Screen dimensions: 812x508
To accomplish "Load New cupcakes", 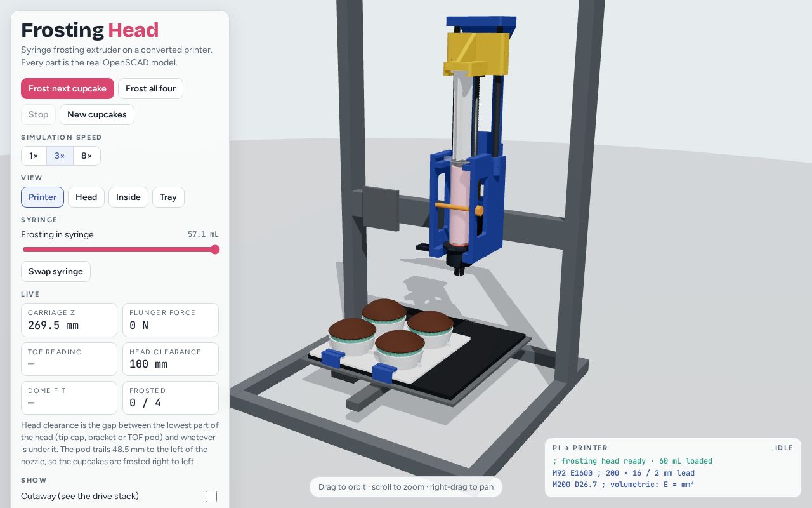I will tap(97, 114).
